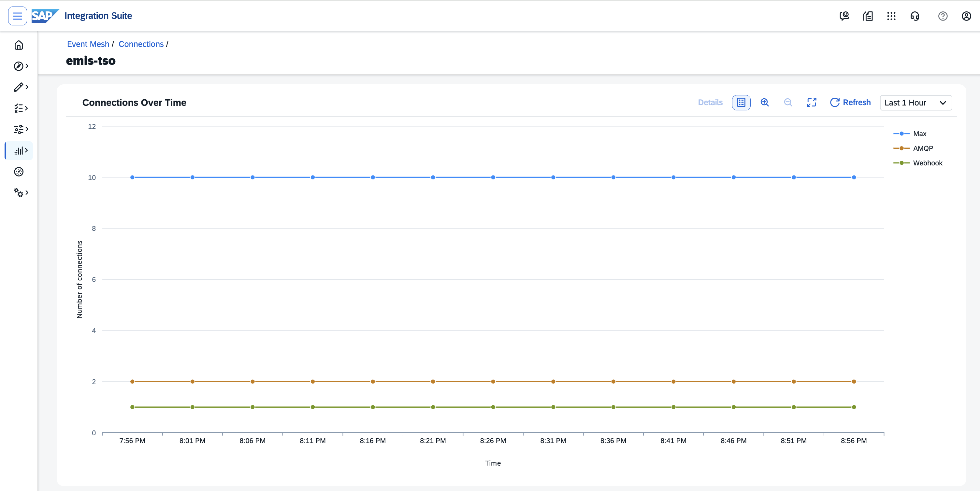Open the help question mark icon

tap(943, 16)
